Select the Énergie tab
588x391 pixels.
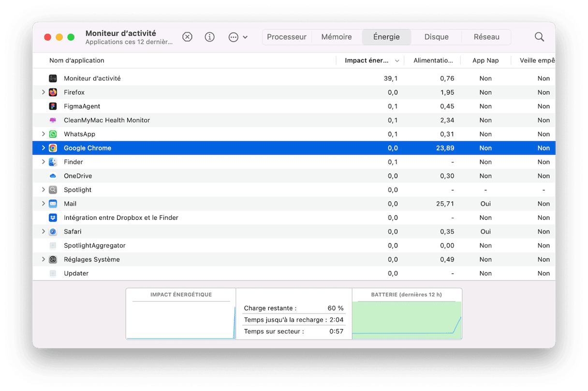(386, 37)
